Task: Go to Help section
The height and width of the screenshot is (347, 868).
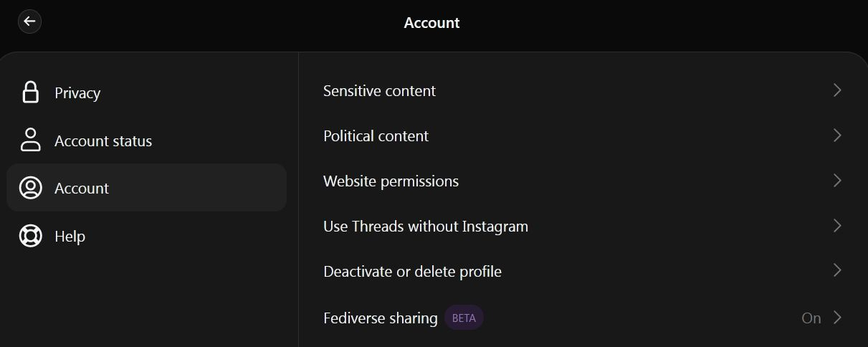Action: tap(70, 237)
